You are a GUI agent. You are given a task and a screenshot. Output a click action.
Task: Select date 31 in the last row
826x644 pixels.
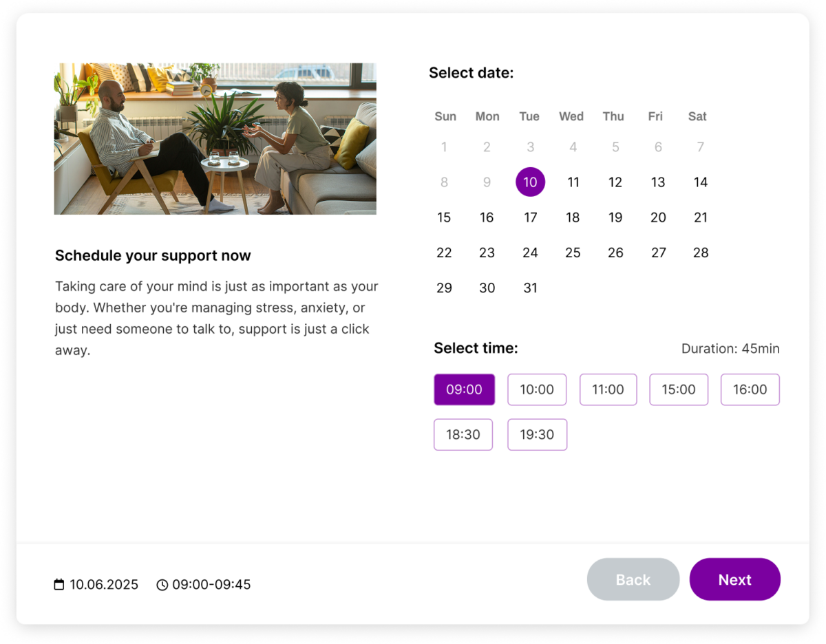(530, 288)
